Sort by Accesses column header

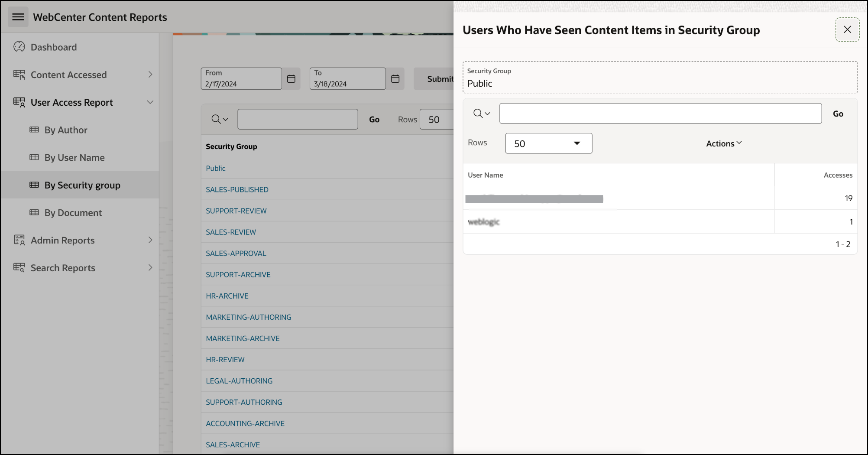point(838,175)
